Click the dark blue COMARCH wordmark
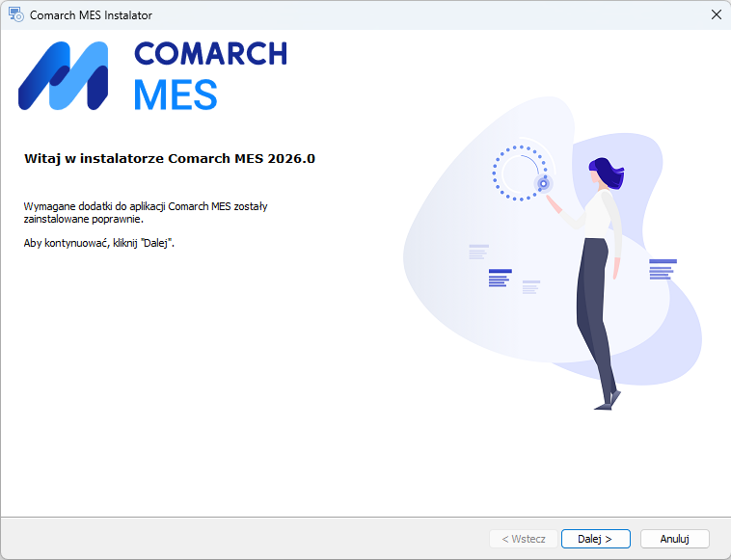Viewport: 731px width, 560px height. coord(211,54)
